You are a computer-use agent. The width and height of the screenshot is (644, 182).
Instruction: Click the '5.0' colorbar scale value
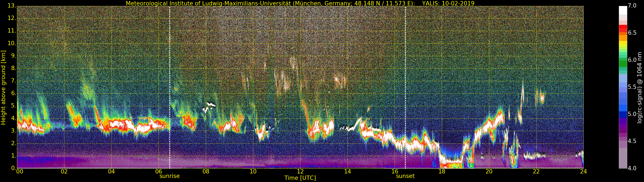pos(632,114)
